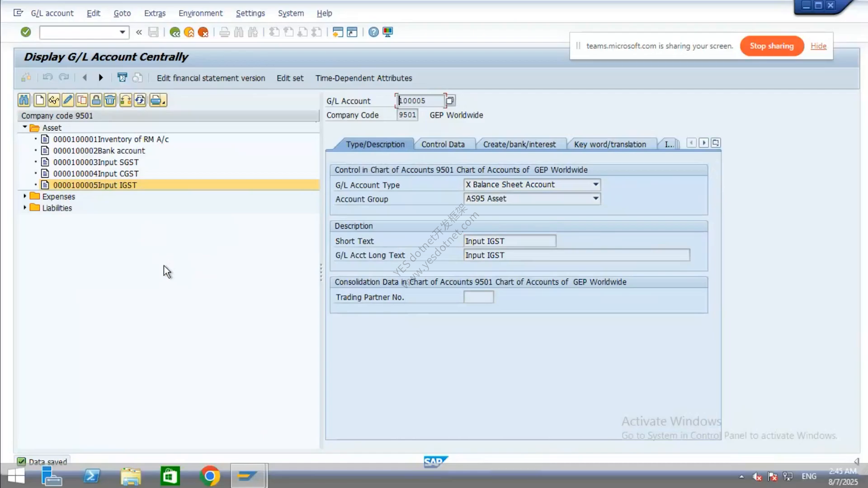Select 0000100002 Bank account tree item
The width and height of the screenshot is (868, 488).
[99, 150]
